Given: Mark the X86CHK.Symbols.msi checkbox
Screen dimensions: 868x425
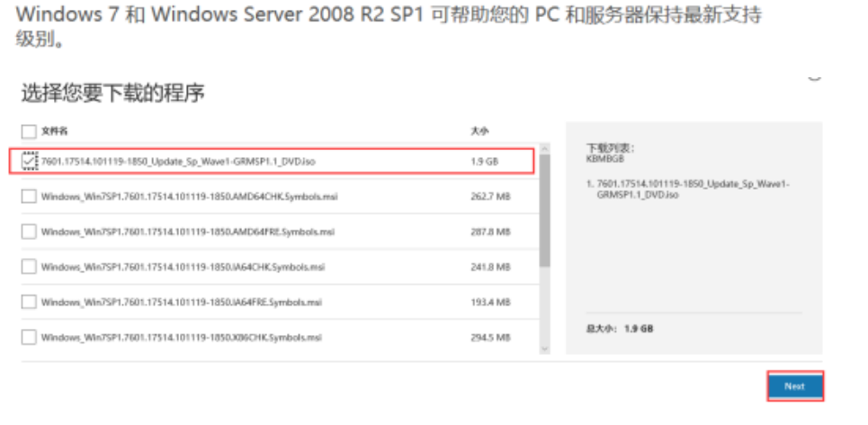Looking at the screenshot, I should (29, 337).
